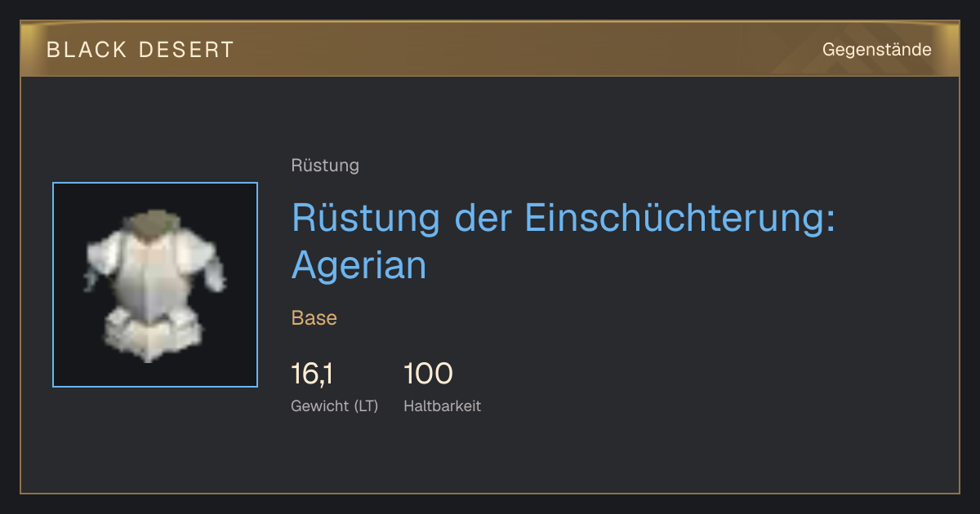
Task: Click the golden header banner center
Action: pyautogui.click(x=490, y=49)
